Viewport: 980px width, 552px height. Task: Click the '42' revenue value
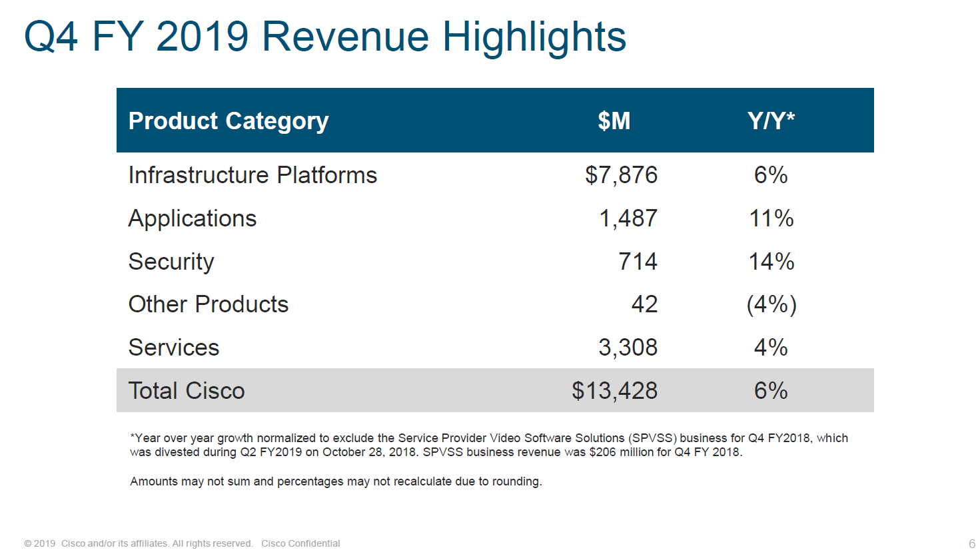[x=644, y=304]
